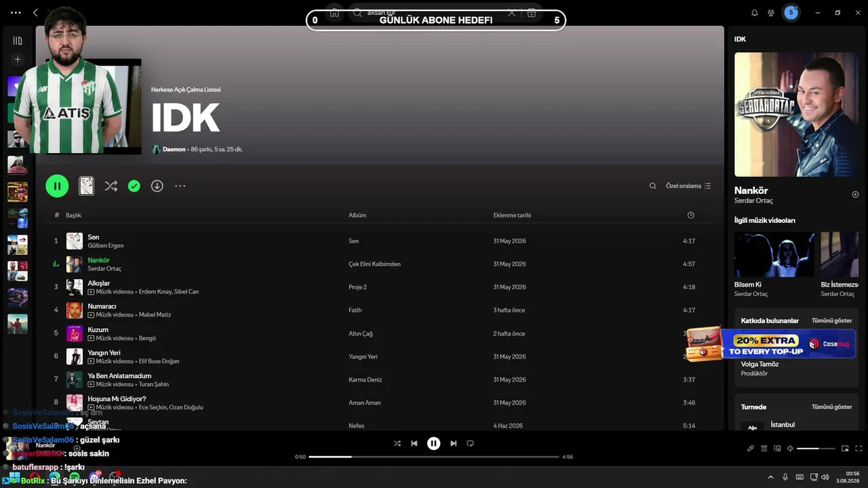Open the Windows network tray icon

pyautogui.click(x=814, y=477)
